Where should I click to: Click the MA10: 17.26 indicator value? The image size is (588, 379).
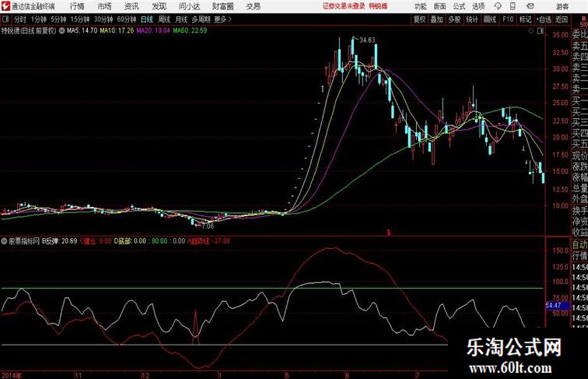point(117,30)
